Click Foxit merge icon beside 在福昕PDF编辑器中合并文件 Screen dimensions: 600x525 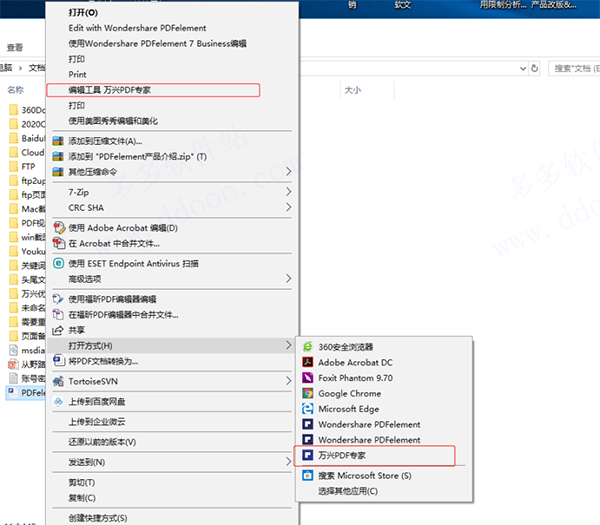(58, 315)
